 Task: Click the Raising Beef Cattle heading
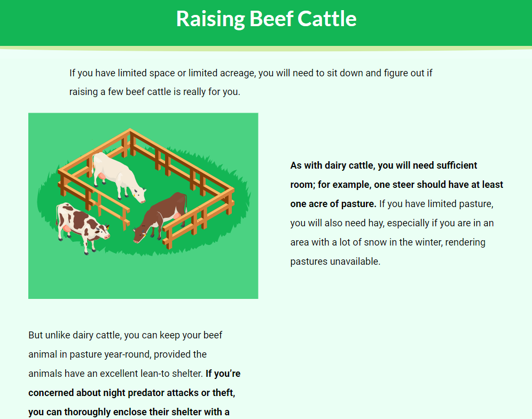pos(267,19)
